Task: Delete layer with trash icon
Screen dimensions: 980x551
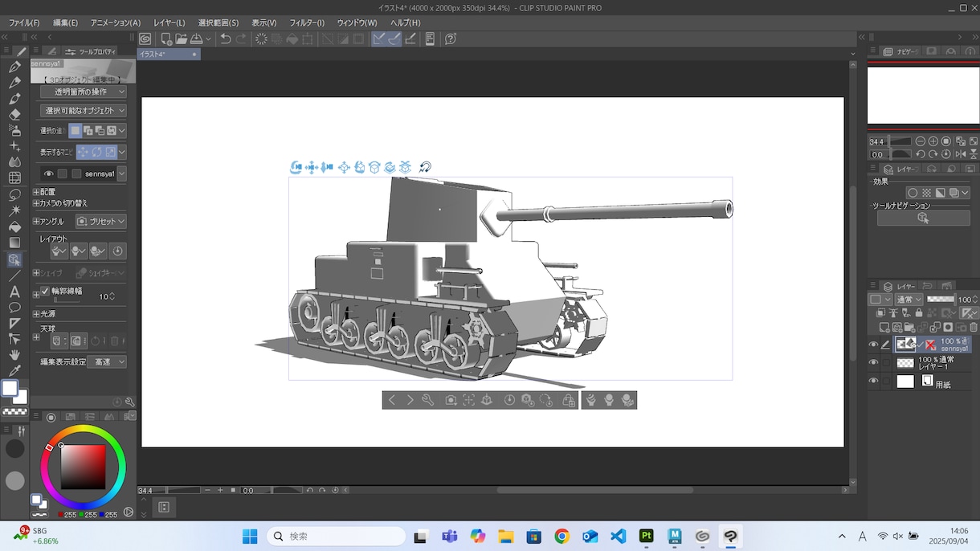Action: (x=974, y=328)
